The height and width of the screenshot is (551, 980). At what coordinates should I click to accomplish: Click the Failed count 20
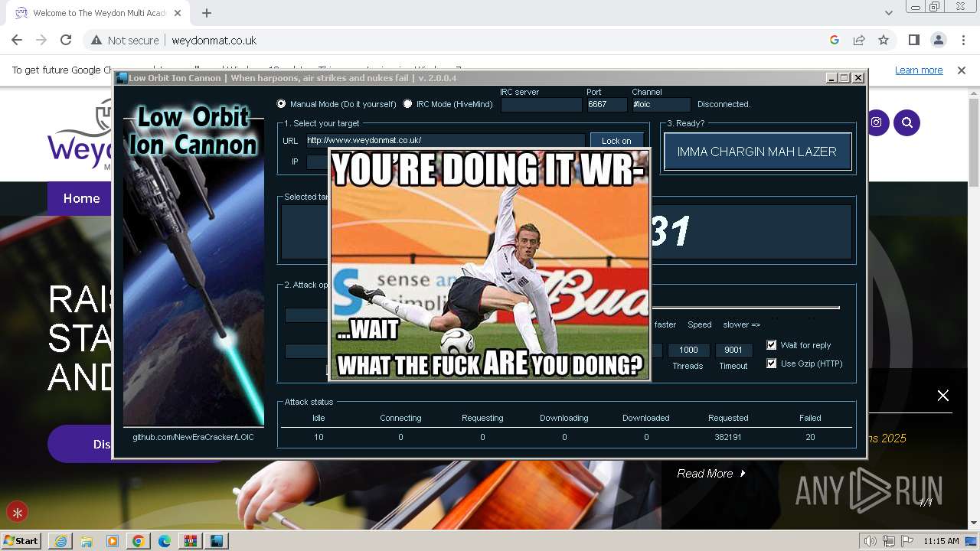pyautogui.click(x=810, y=437)
